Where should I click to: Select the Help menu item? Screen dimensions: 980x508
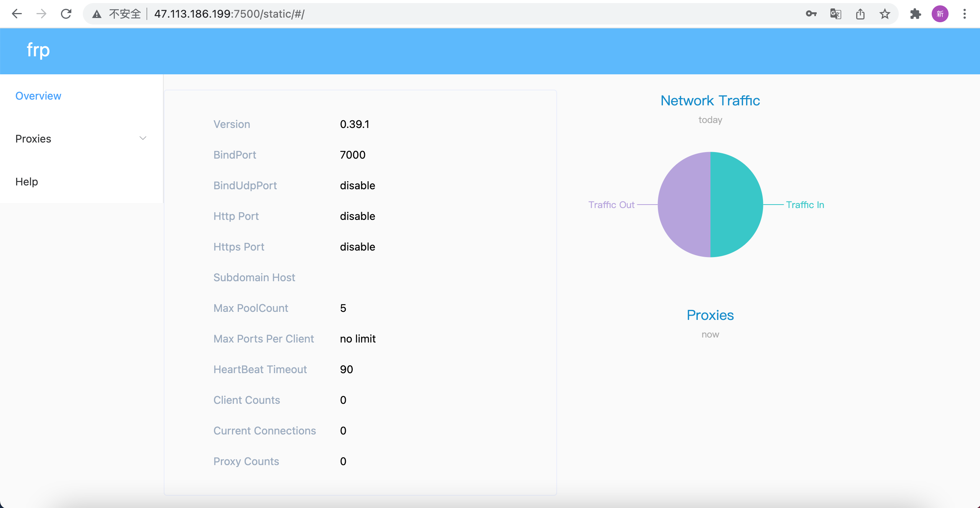point(26,182)
